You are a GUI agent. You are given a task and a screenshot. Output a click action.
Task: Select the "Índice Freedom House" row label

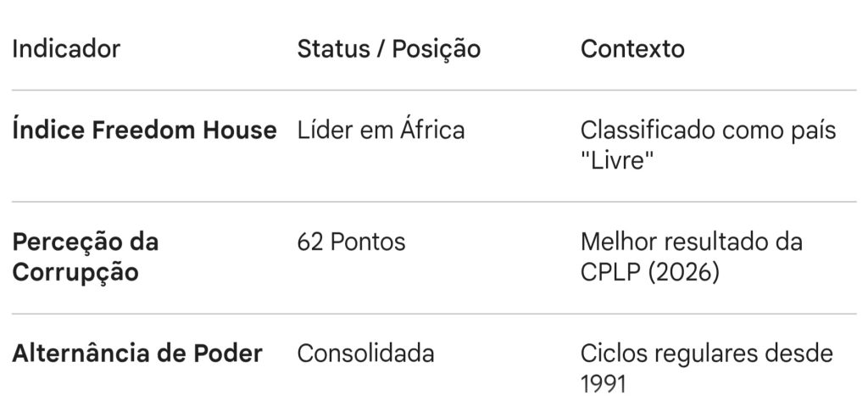pos(144,131)
